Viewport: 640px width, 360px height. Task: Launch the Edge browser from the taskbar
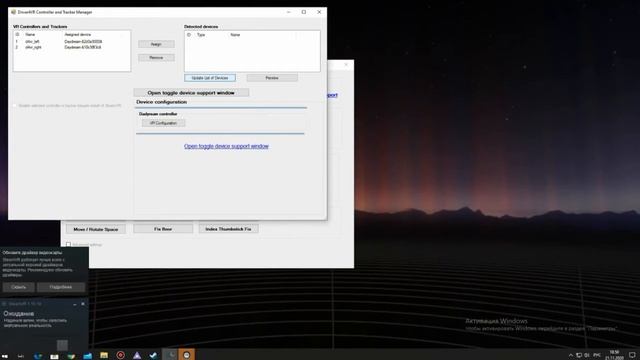(38, 356)
